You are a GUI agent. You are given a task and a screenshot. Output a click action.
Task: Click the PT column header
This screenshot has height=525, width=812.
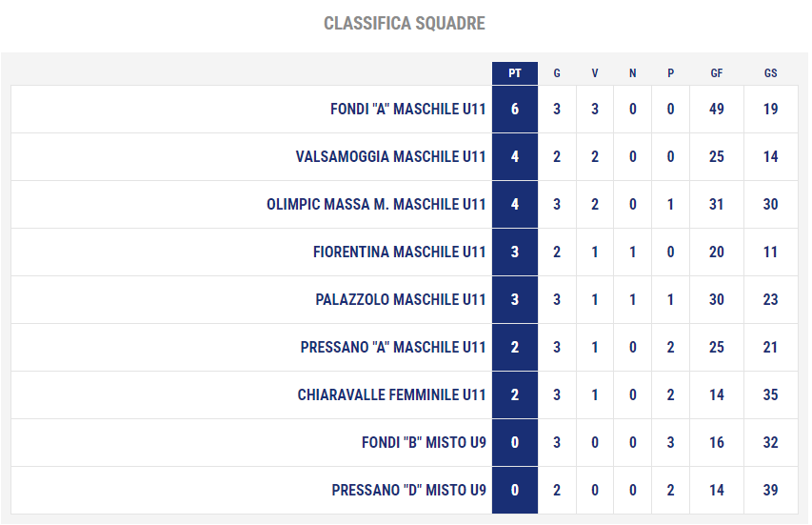[x=514, y=73]
